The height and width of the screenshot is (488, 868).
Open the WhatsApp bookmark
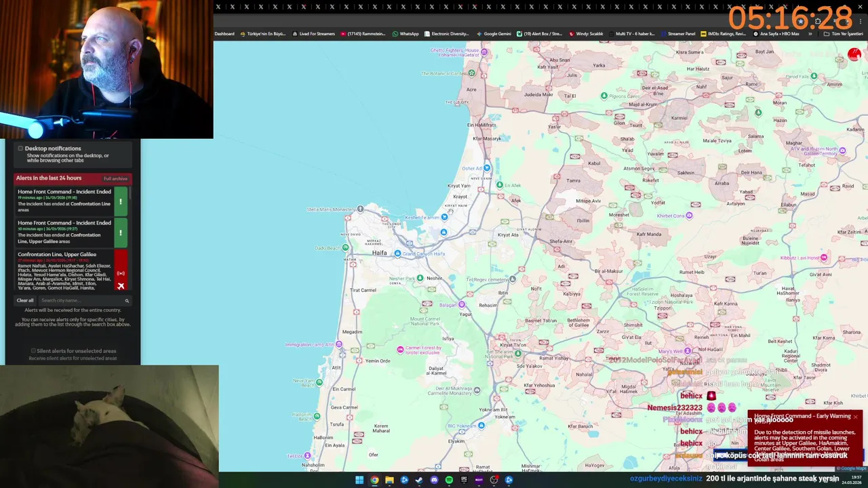pyautogui.click(x=406, y=34)
